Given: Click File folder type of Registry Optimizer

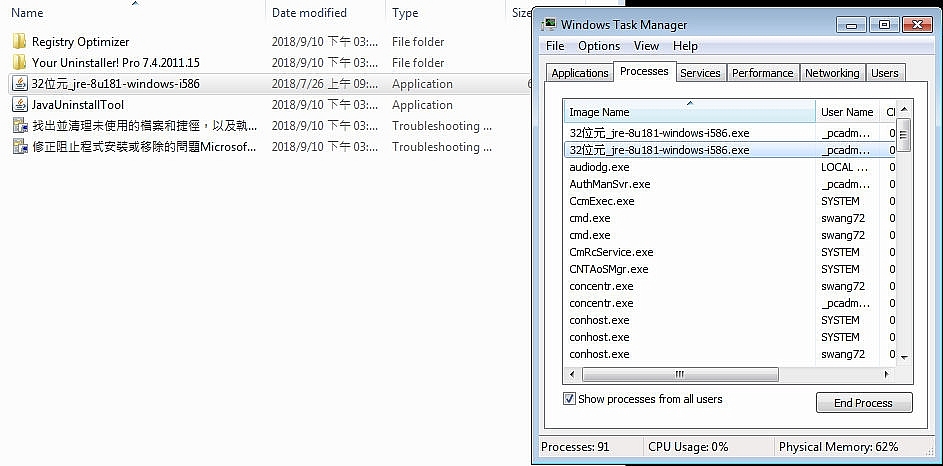Looking at the screenshot, I should [x=418, y=41].
